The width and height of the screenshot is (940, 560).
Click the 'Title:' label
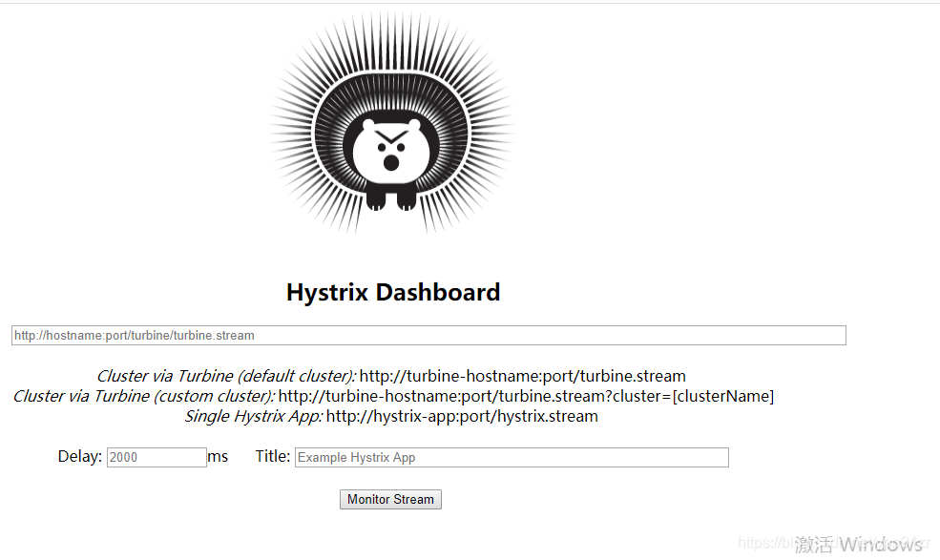coord(273,456)
